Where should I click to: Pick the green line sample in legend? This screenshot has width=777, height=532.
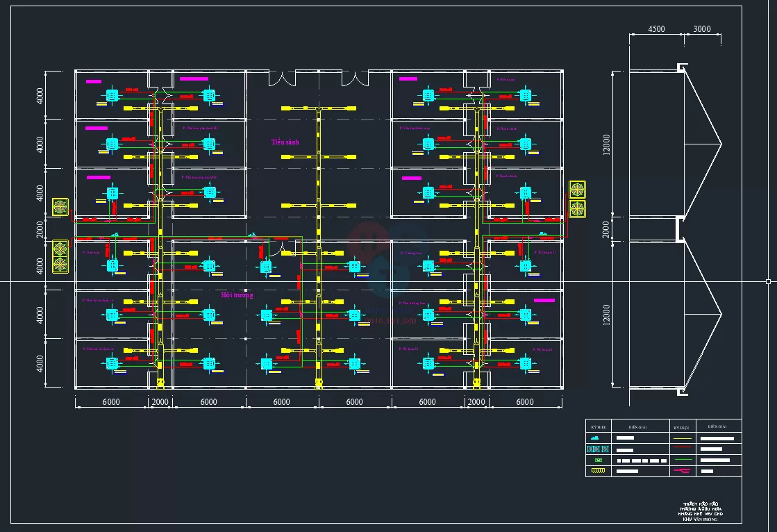681,460
